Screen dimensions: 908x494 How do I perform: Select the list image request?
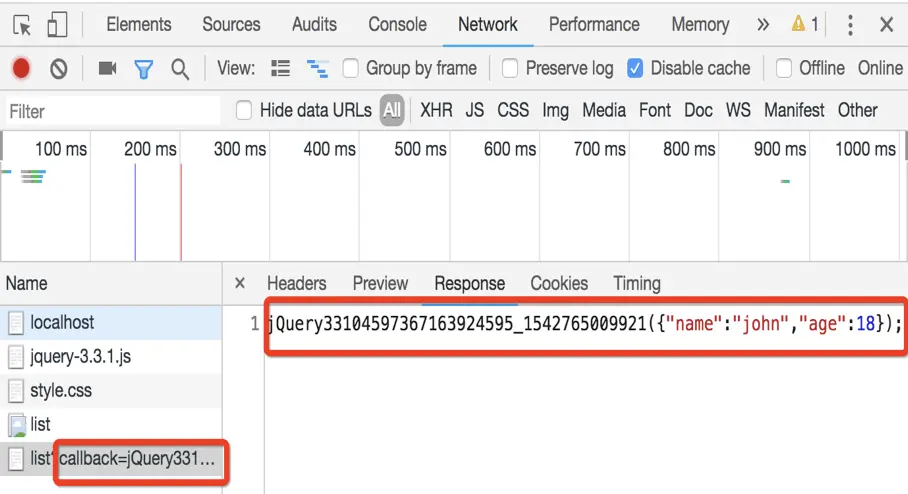coord(111,425)
